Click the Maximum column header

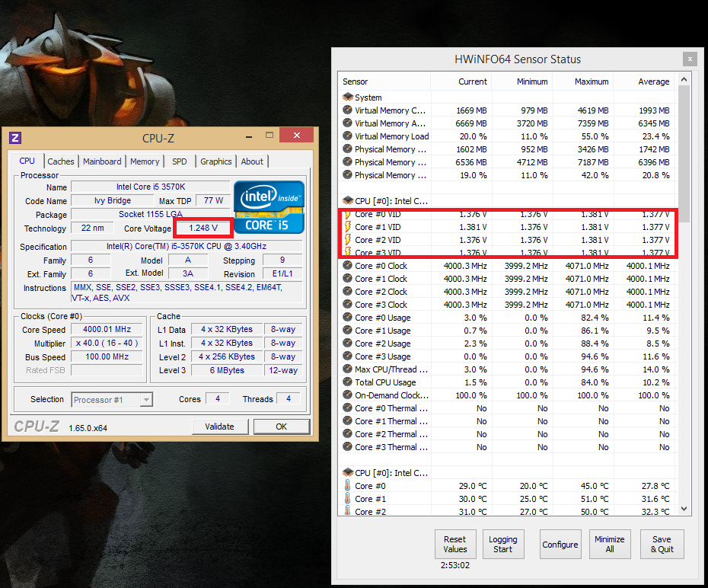583,81
